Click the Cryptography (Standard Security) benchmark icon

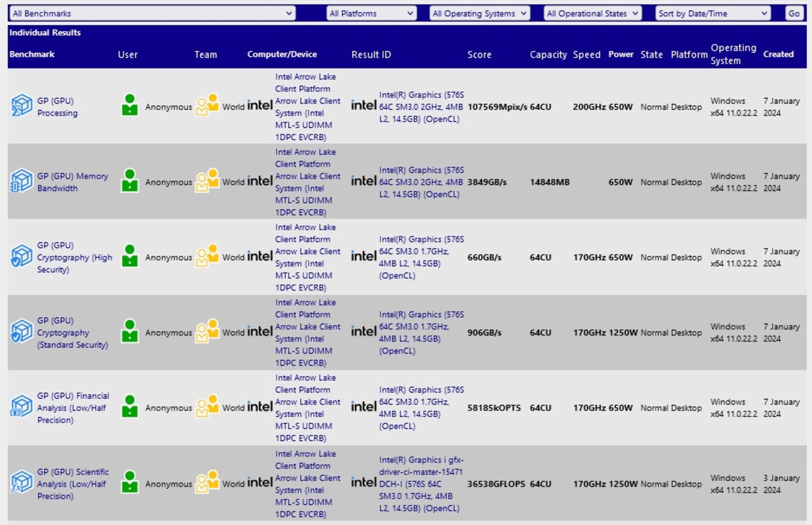pyautogui.click(x=22, y=331)
